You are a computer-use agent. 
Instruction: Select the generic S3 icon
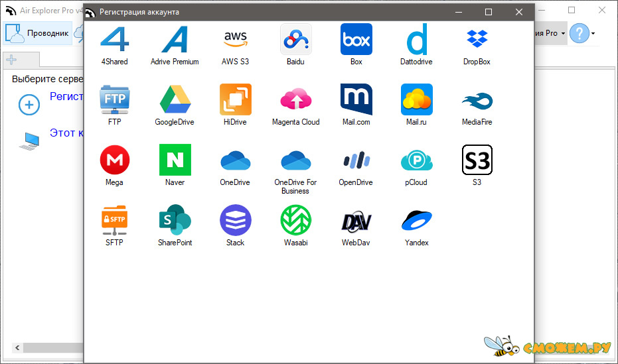pos(477,160)
